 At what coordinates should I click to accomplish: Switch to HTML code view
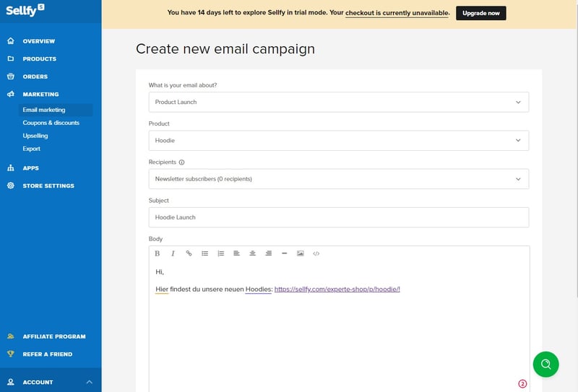click(316, 253)
